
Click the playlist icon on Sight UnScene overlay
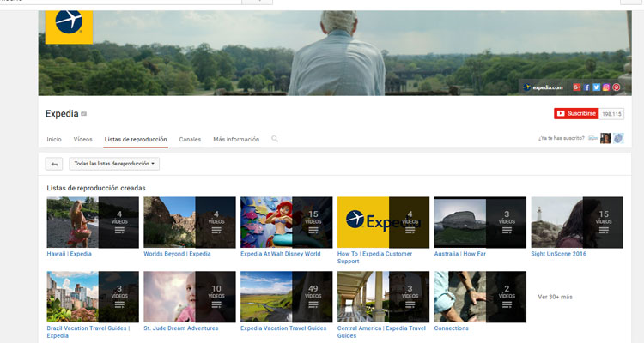pyautogui.click(x=604, y=230)
